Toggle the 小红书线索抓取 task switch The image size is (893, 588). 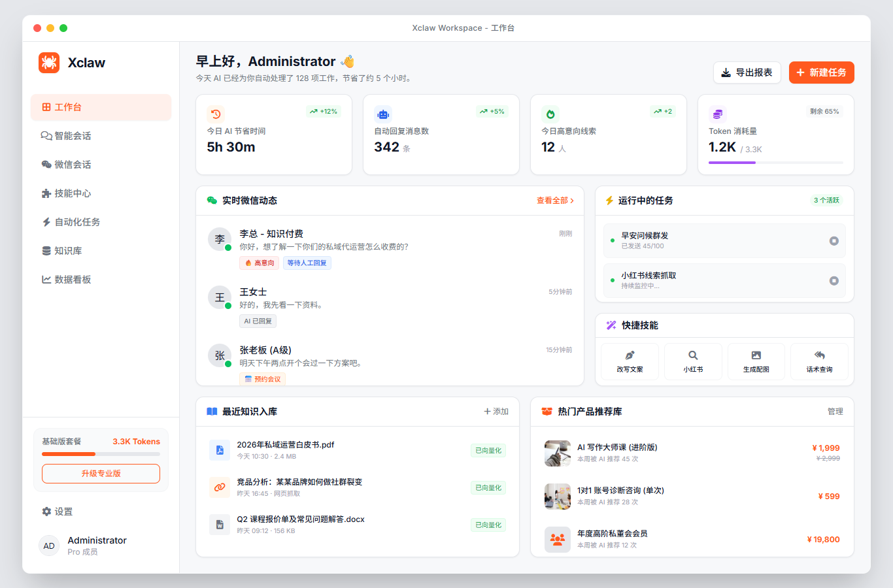click(x=834, y=280)
